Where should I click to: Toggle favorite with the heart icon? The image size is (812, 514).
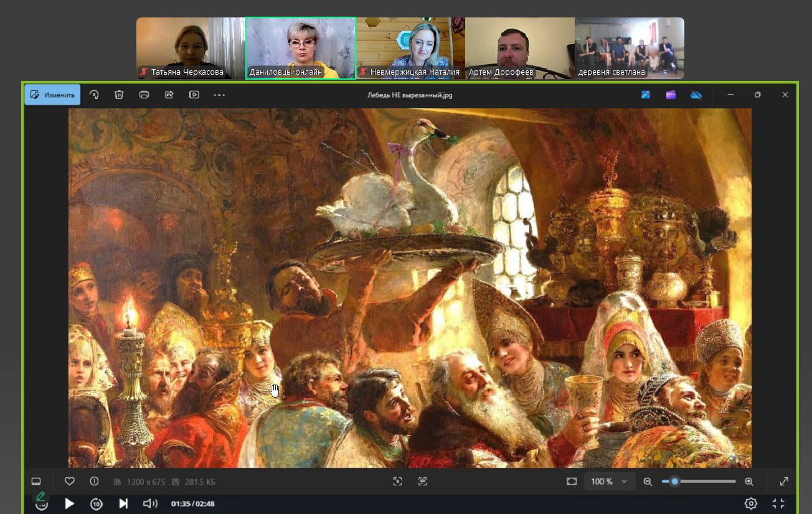(70, 481)
